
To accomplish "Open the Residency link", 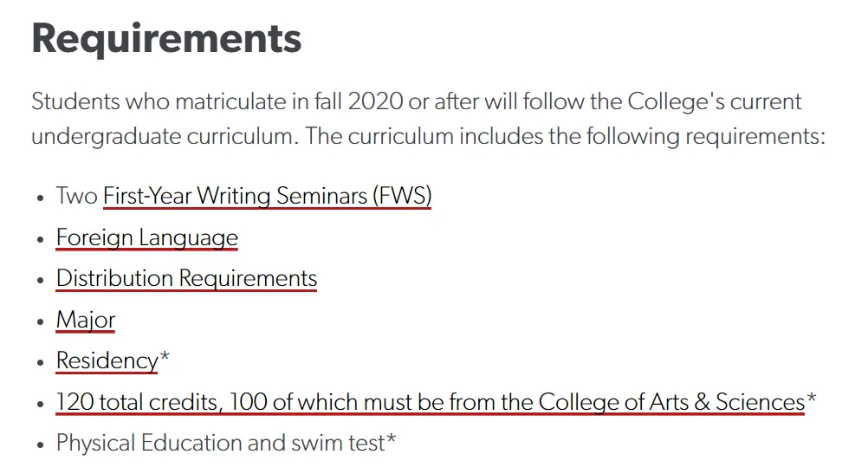I will pyautogui.click(x=107, y=360).
